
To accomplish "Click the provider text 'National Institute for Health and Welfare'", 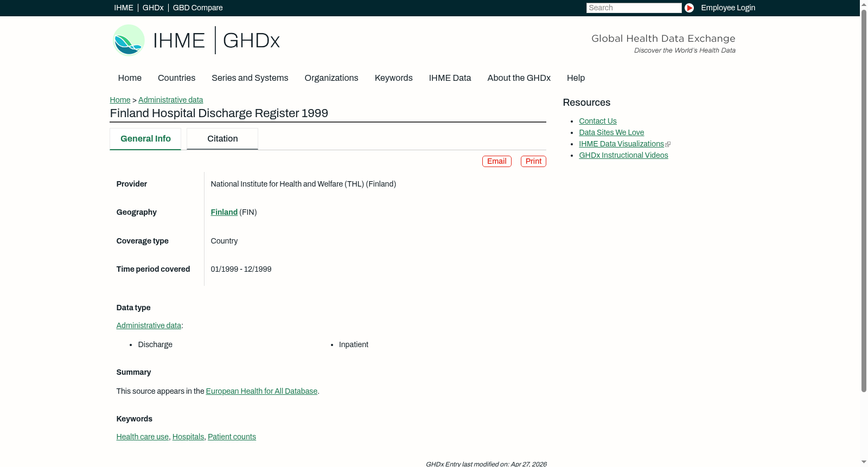I will [x=277, y=184].
